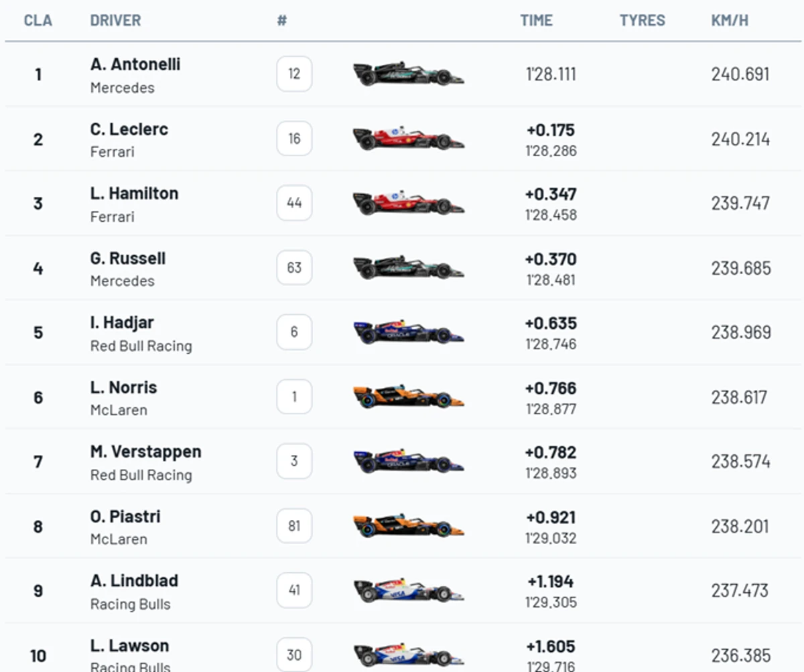Select the number 81 badge
The image size is (804, 672).
coord(294,526)
